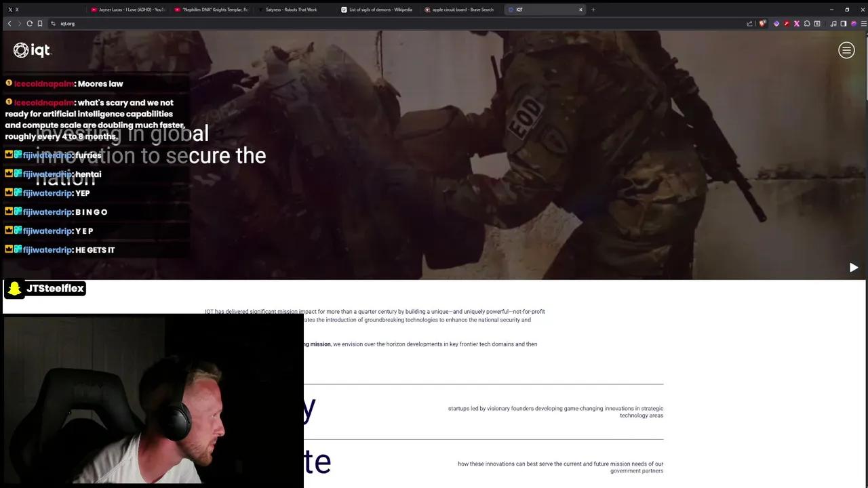
Task: Click the 'HE GETS IT' chat message
Action: (95, 250)
